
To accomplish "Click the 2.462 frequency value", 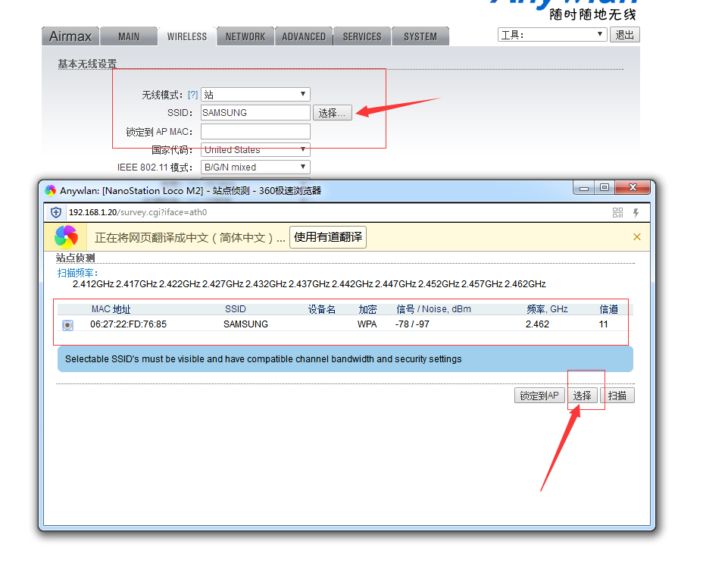I will [537, 324].
